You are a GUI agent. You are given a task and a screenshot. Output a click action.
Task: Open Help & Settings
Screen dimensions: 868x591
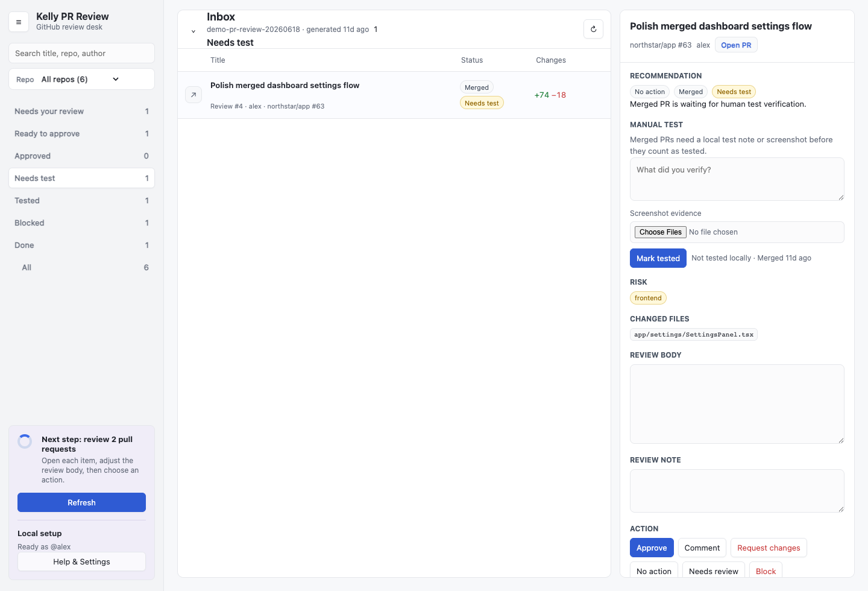[x=81, y=561]
